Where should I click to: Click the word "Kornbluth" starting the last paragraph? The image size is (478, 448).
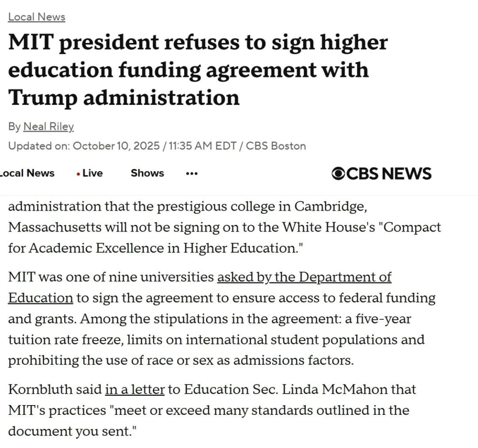point(38,390)
